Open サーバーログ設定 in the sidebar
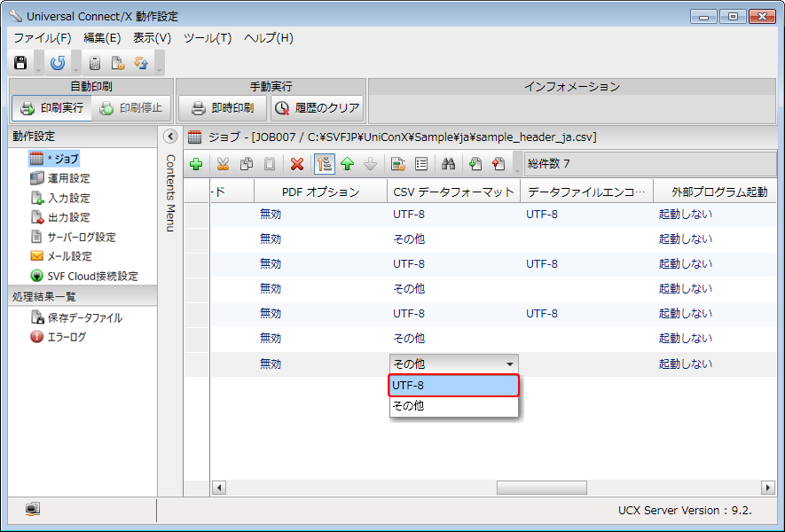785x532 pixels. pos(73,237)
